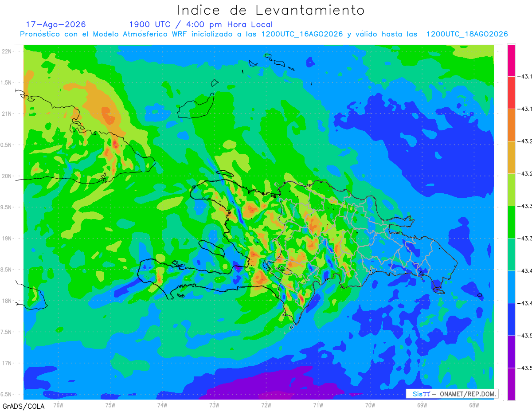Screen dimensions: 532x411
Task: Click the '73W' longitude label
Action: [x=214, y=405]
